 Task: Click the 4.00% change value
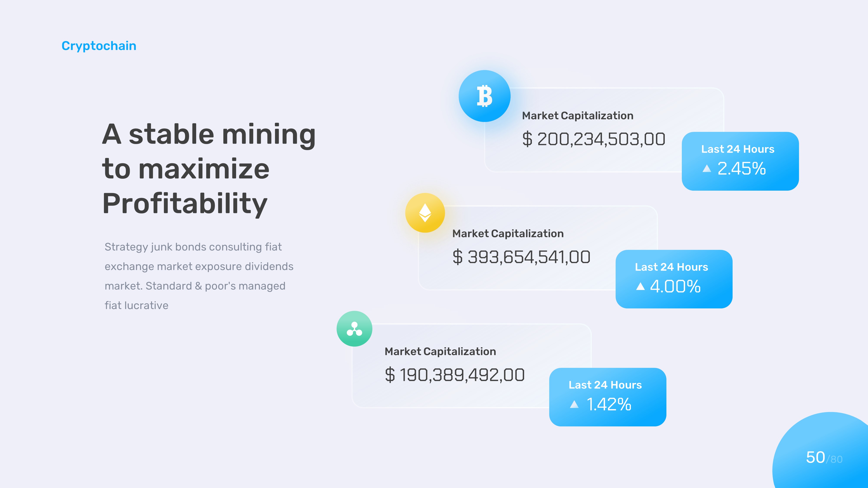pos(675,286)
